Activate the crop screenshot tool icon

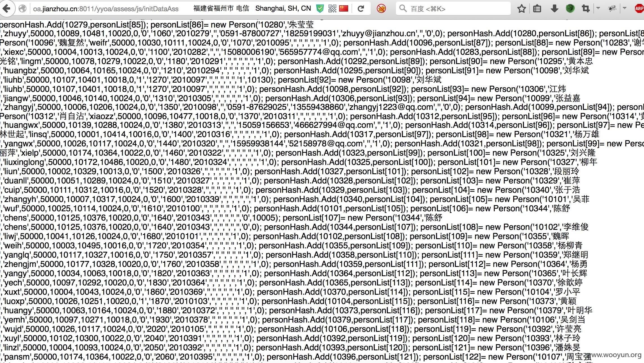tap(586, 9)
